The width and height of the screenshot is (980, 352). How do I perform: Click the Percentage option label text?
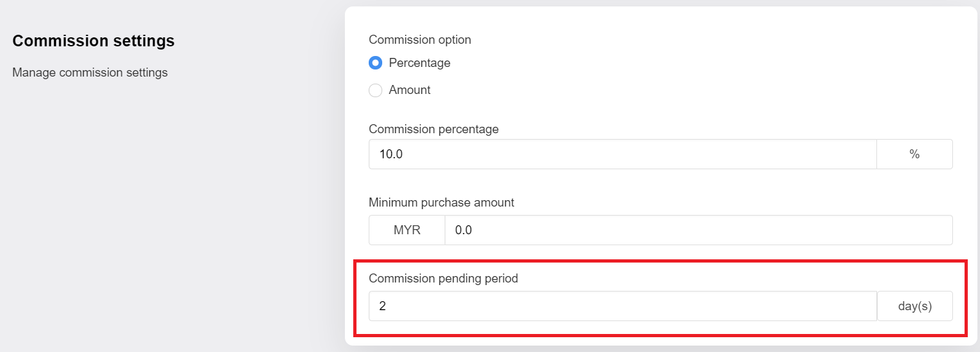coord(420,63)
